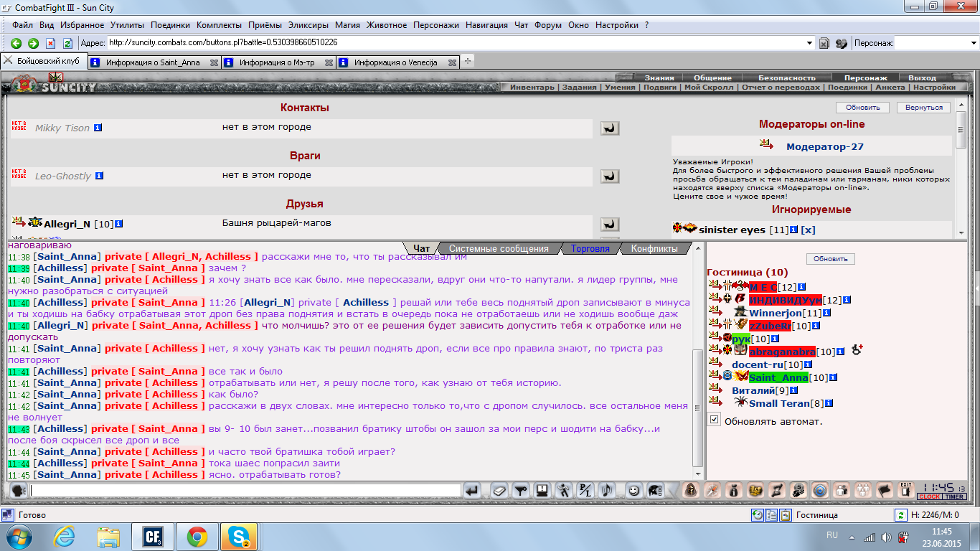Switch to 'Информация о Saint_Anna' tab

click(x=153, y=62)
